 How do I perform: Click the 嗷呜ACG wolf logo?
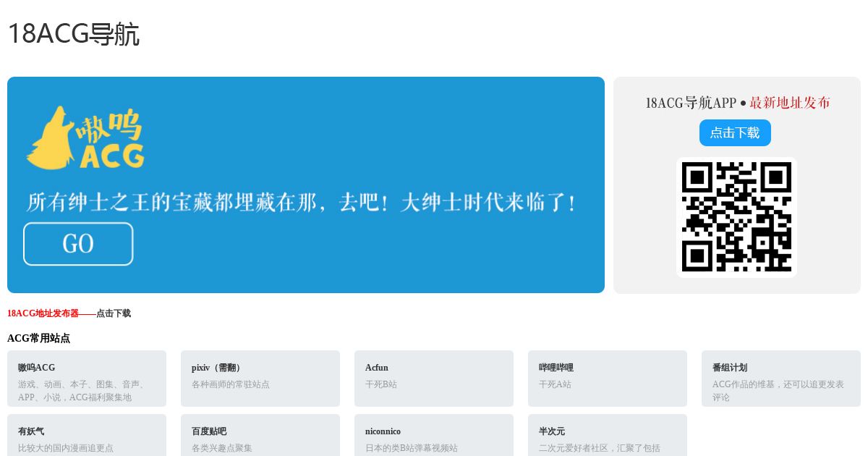click(x=85, y=138)
